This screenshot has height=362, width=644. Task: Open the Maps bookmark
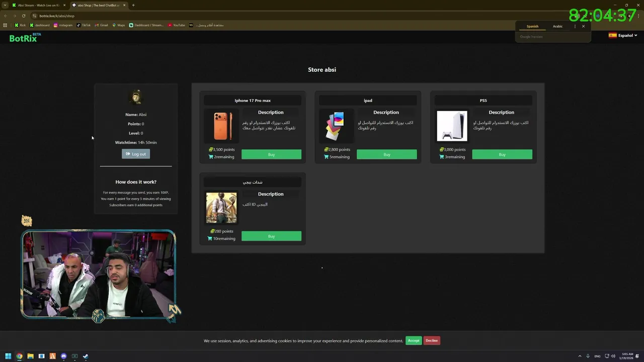(x=119, y=25)
